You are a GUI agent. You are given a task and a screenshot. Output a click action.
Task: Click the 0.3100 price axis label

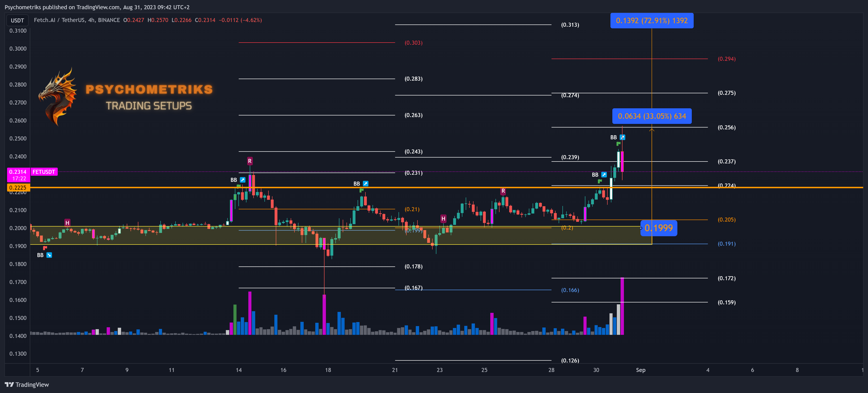pos(18,31)
